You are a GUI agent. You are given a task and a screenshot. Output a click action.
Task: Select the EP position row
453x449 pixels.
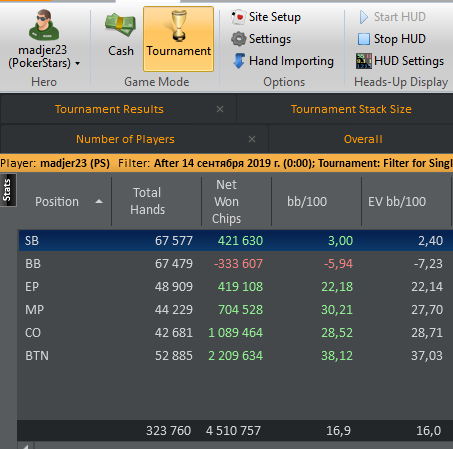(x=236, y=287)
